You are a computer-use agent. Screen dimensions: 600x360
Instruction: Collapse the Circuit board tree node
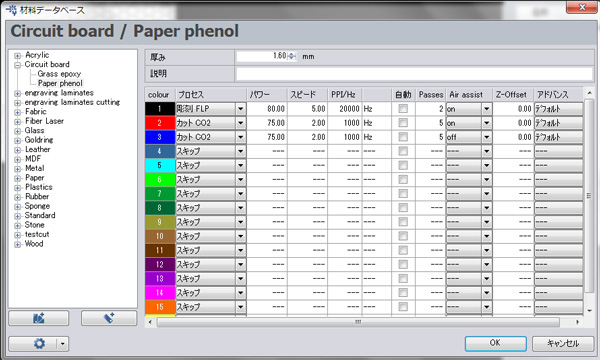[x=17, y=65]
